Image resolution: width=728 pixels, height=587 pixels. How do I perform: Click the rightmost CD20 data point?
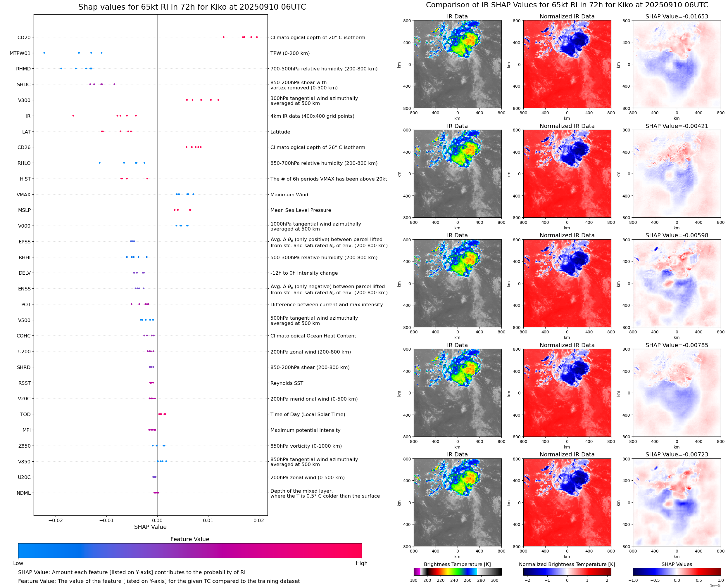257,37
